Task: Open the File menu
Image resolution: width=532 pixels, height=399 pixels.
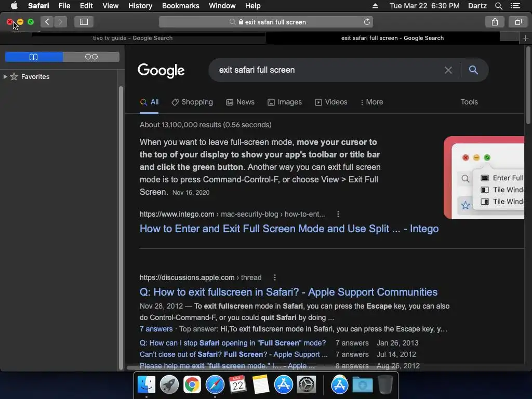Action: (64, 6)
